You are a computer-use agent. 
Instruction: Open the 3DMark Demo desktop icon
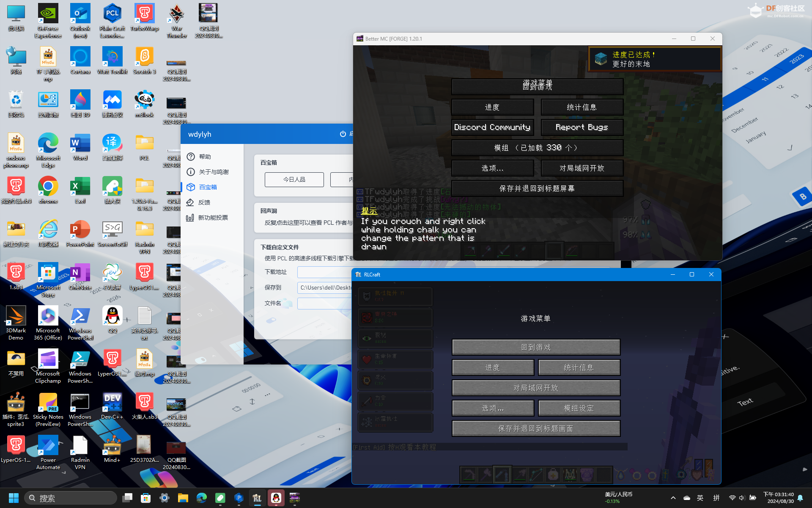coord(16,323)
